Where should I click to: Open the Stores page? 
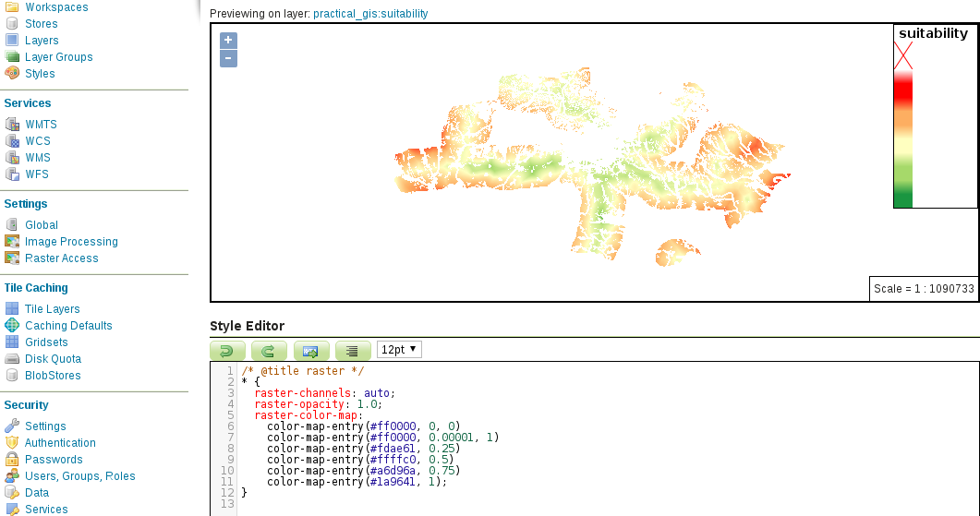(42, 24)
